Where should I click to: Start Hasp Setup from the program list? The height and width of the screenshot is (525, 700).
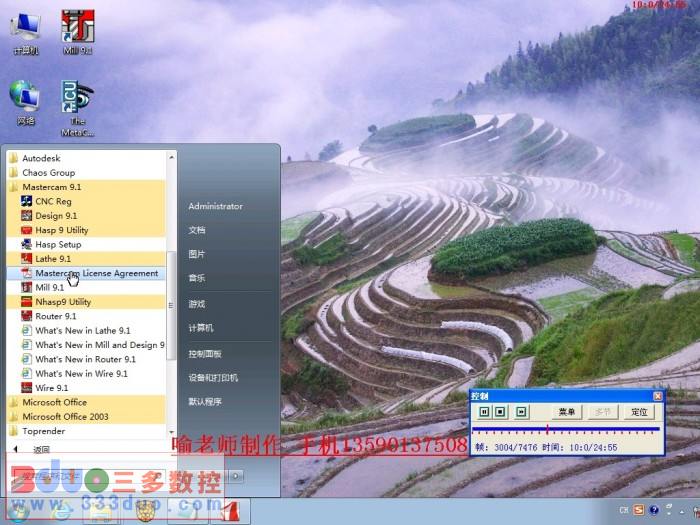pos(86,244)
